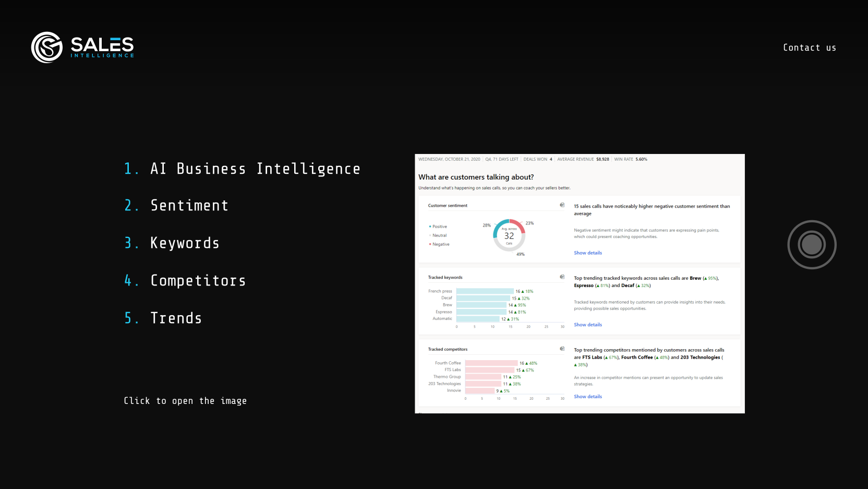Click the Customer sentiment card icon

tap(562, 205)
